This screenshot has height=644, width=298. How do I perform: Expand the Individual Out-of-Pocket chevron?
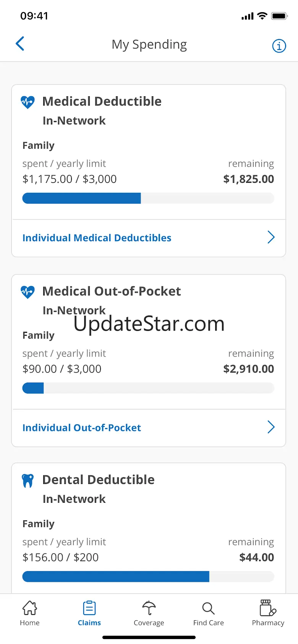[271, 427]
